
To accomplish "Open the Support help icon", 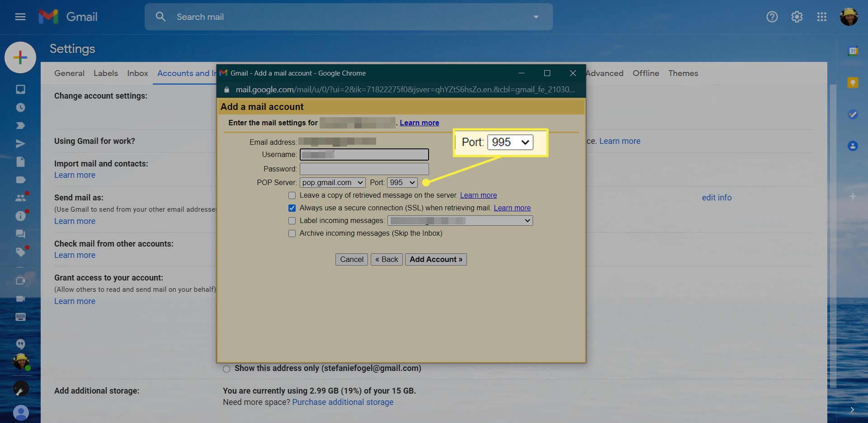I will point(772,17).
